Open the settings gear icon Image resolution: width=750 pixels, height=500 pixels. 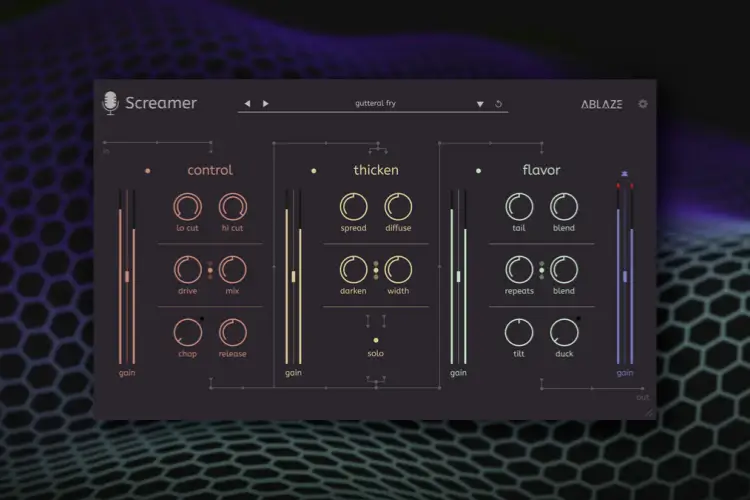(x=643, y=103)
